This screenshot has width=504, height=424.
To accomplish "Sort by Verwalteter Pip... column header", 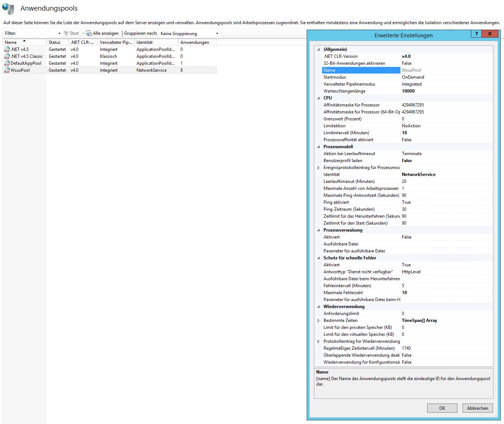I will [x=116, y=42].
